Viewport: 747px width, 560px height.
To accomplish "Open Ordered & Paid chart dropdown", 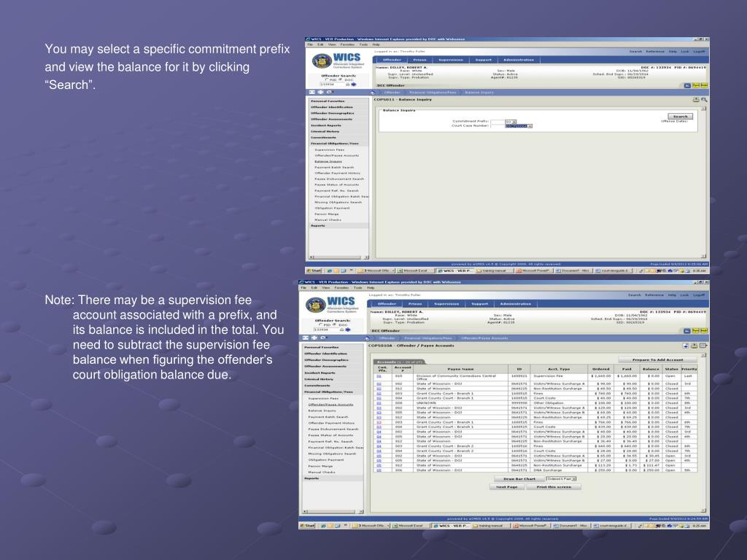I will pos(561,478).
